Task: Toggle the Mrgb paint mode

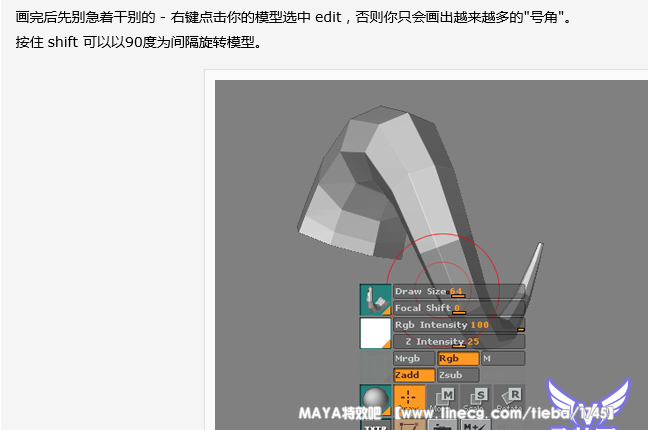Action: [414, 358]
